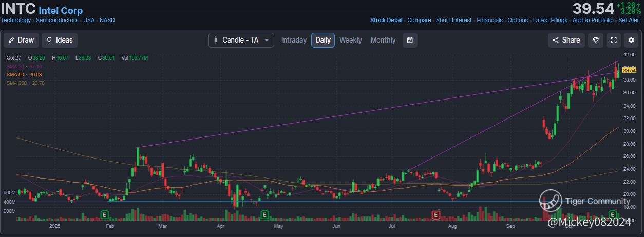The width and height of the screenshot is (644, 237).
Task: Select the Daily timeframe
Action: (323, 40)
